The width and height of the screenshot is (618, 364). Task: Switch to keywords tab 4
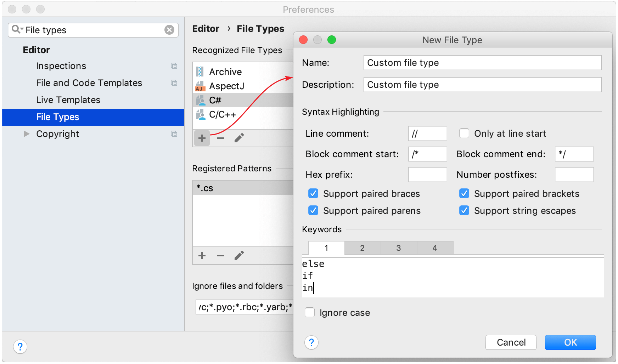tap(435, 248)
